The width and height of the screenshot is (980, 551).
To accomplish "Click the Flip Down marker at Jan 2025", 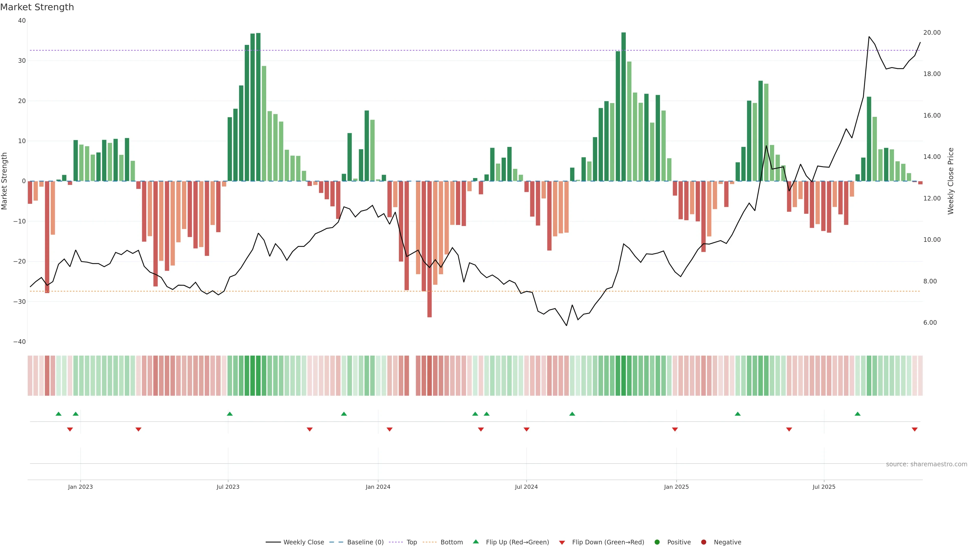I will [x=675, y=429].
